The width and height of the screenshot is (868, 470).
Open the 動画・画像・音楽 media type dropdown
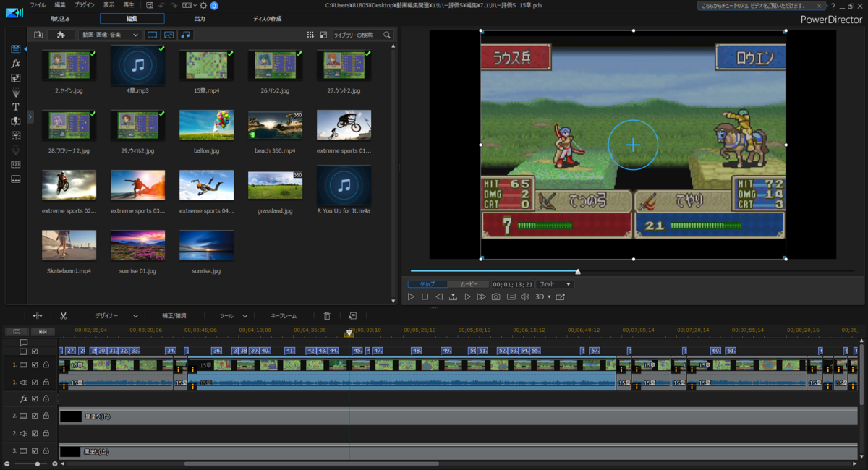[x=110, y=35]
